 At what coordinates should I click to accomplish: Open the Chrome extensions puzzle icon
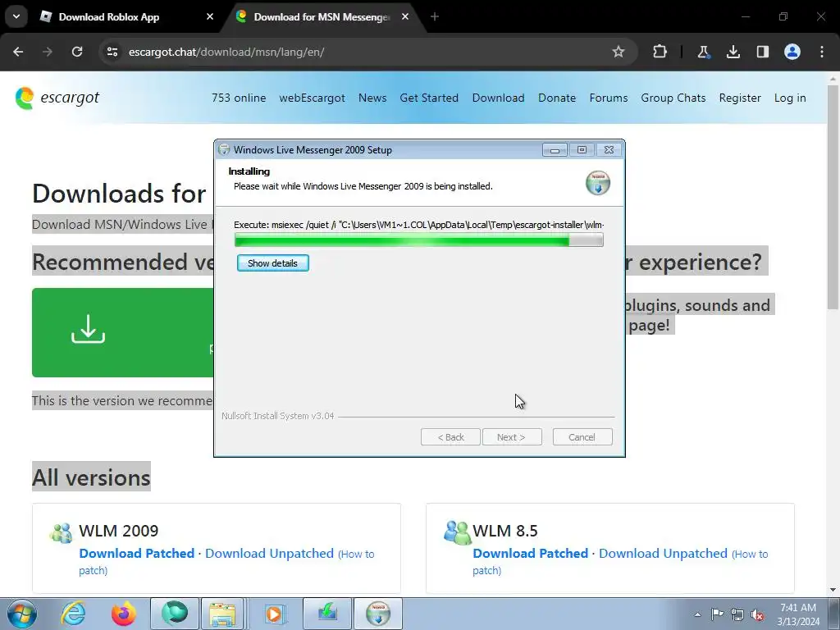660,52
